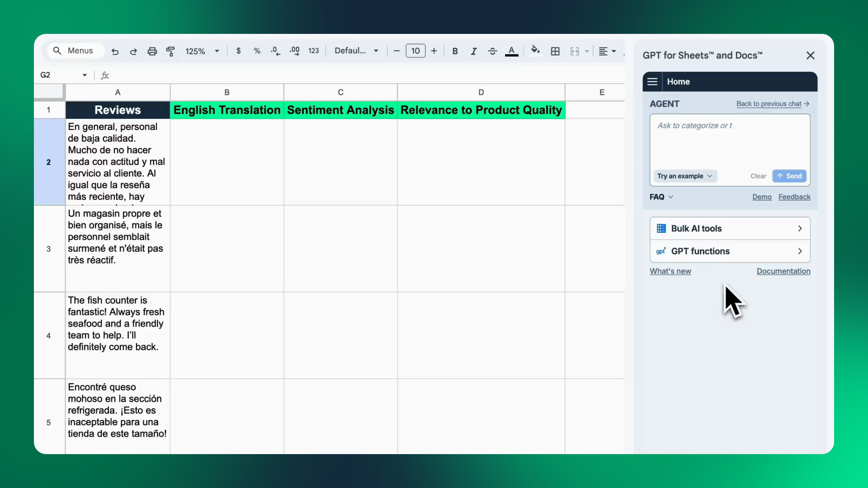Open the hamburger menu beside Home
Image resolution: width=868 pixels, height=488 pixels.
pos(652,82)
